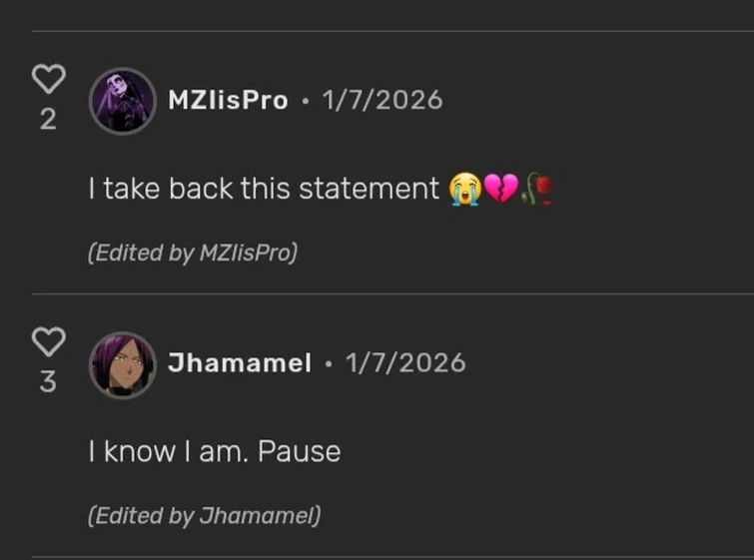Click the like count of 2
The height and width of the screenshot is (560, 754).
48,120
